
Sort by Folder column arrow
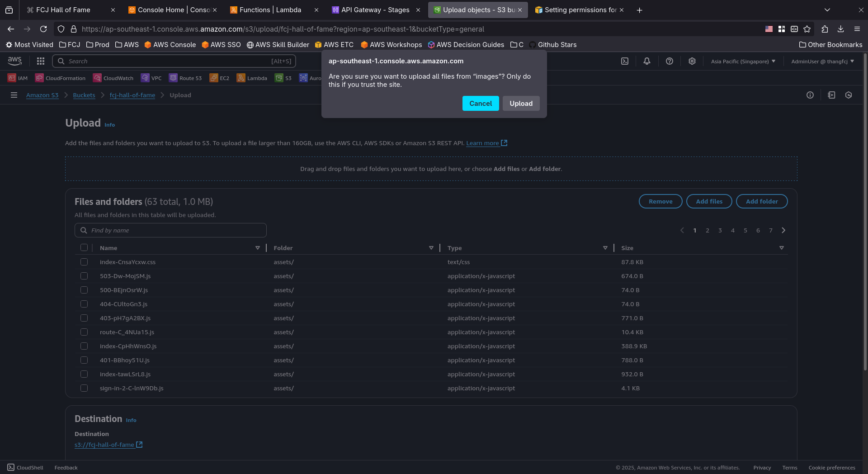click(x=431, y=248)
